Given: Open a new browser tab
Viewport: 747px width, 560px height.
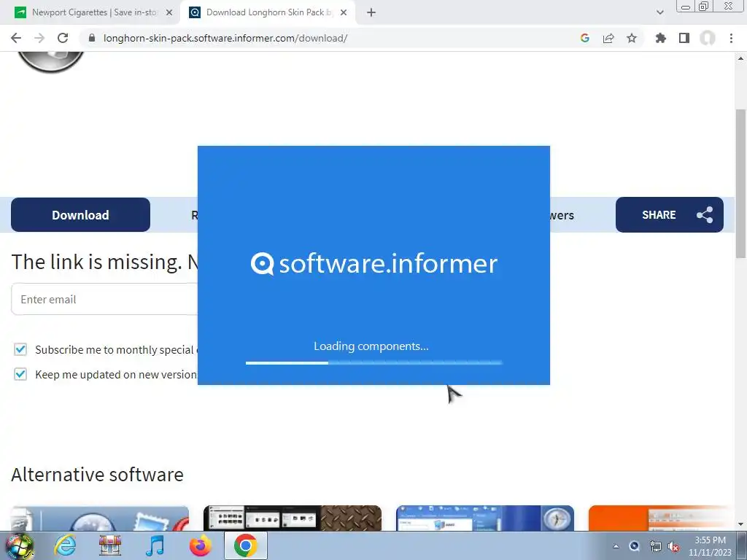Looking at the screenshot, I should (x=371, y=12).
